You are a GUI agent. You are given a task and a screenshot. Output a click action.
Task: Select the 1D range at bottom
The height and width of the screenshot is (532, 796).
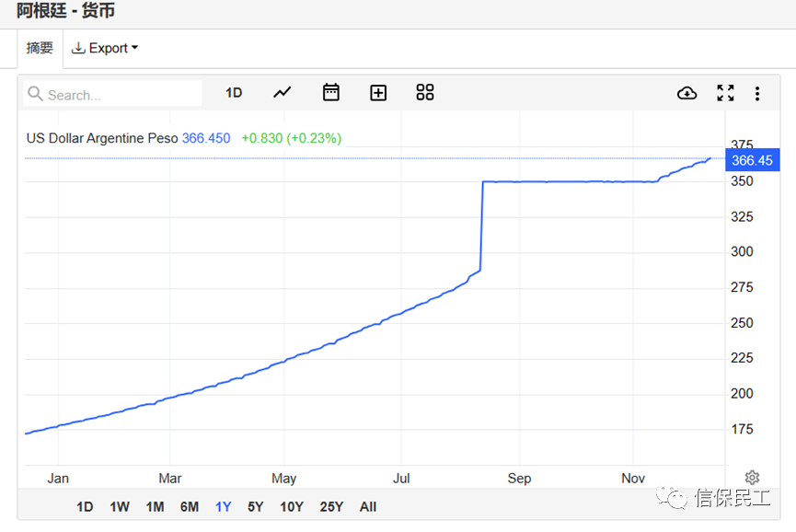85,506
